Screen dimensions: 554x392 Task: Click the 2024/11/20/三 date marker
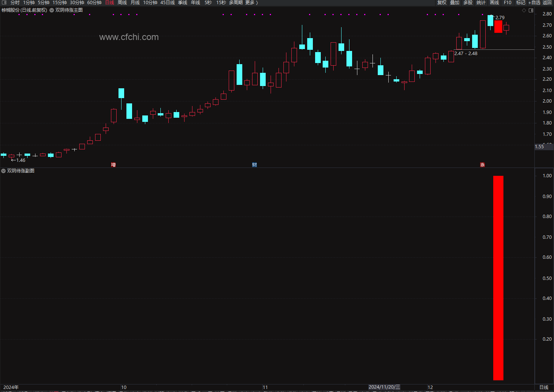coord(384,387)
